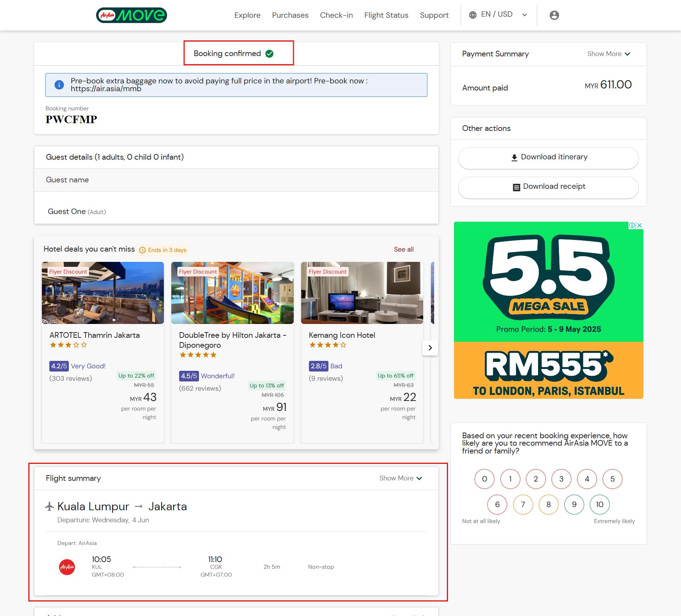Select rating 0 Not at all likely
Viewport: 681px width, 616px height.
click(x=485, y=479)
